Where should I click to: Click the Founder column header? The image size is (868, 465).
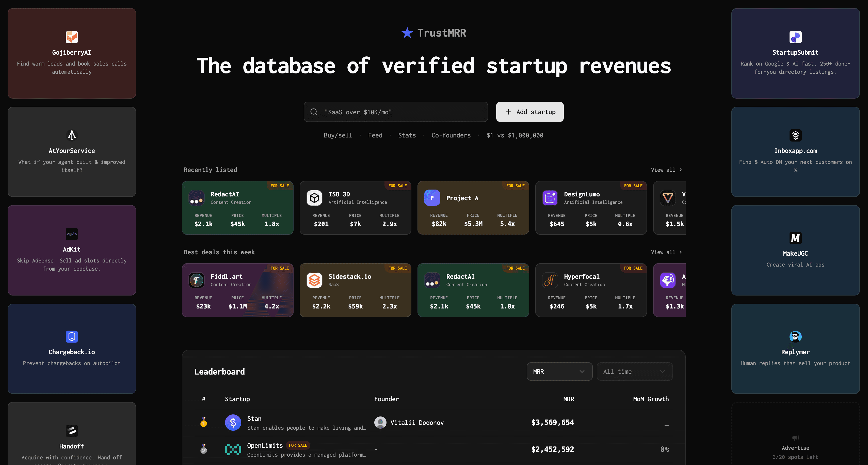(x=387, y=399)
